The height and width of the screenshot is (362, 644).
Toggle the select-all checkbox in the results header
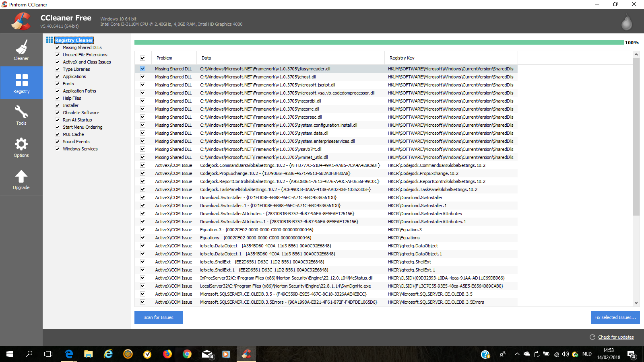click(x=142, y=58)
